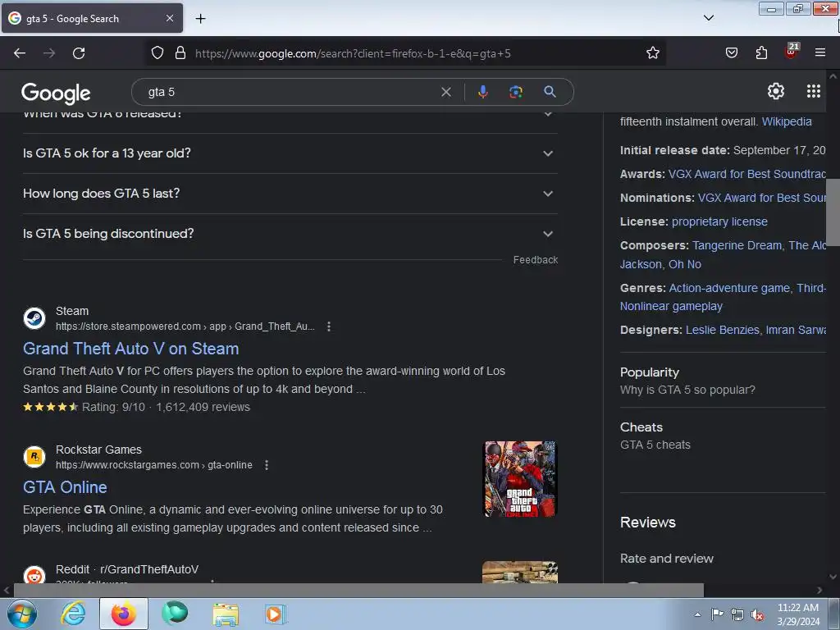840x630 pixels.
Task: View site security lock information
Action: (x=180, y=52)
